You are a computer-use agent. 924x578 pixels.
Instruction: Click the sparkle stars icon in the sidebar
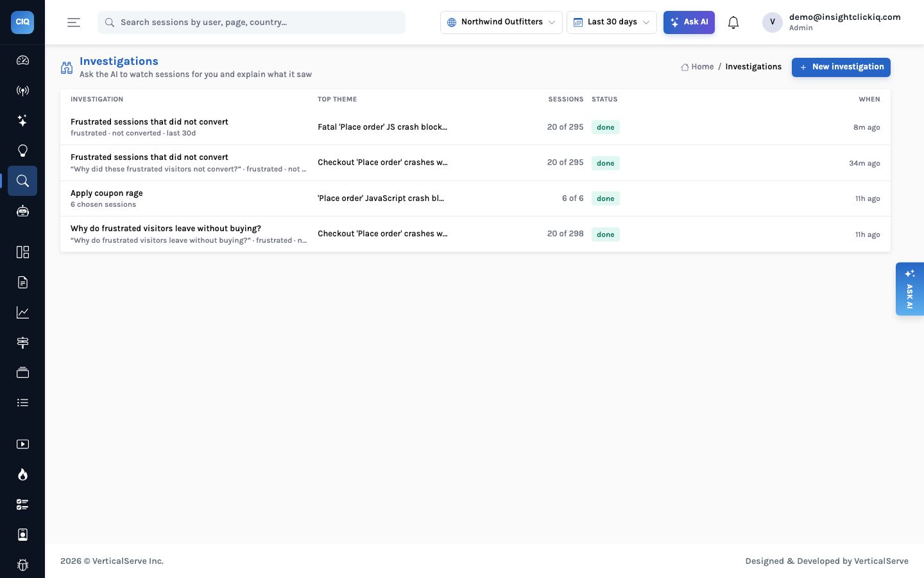point(22,121)
